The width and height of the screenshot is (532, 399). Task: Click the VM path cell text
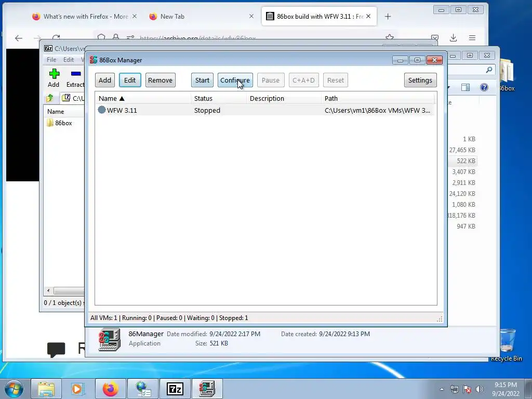pyautogui.click(x=377, y=110)
